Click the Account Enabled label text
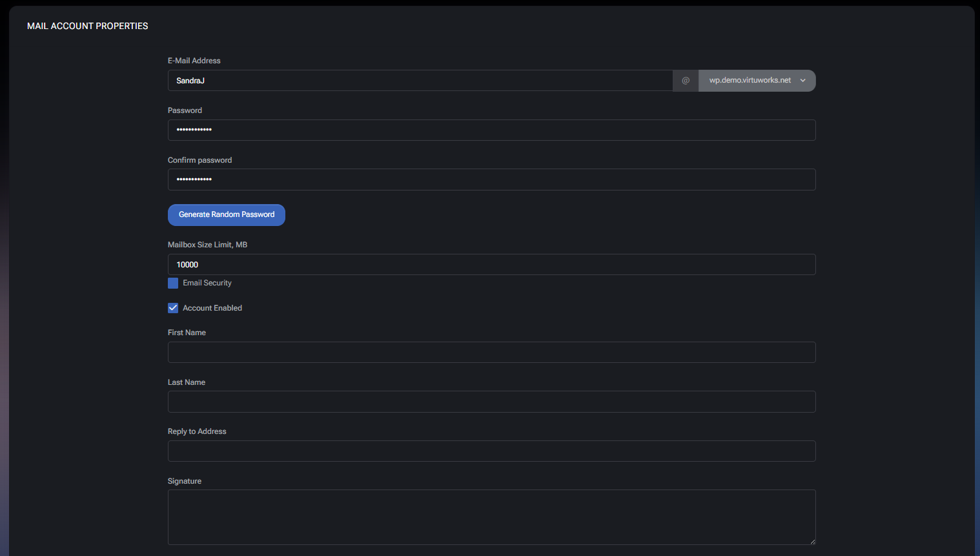Image resolution: width=980 pixels, height=556 pixels. click(x=212, y=308)
